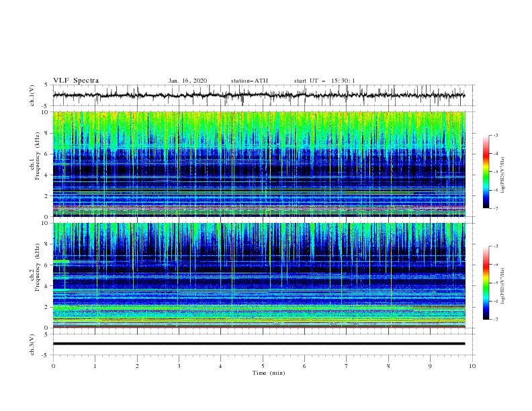Viewport: 532px width, 411px height.
Task: Click the "ch.3(V)" axis label
Action: 32,345
